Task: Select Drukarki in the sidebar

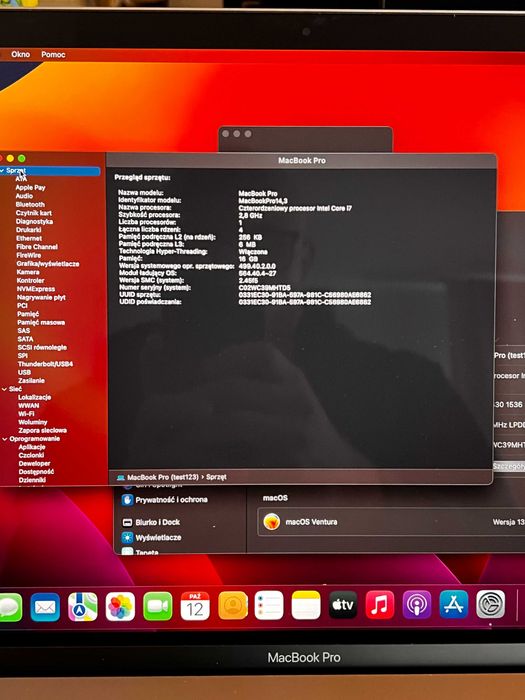Action: coord(29,230)
